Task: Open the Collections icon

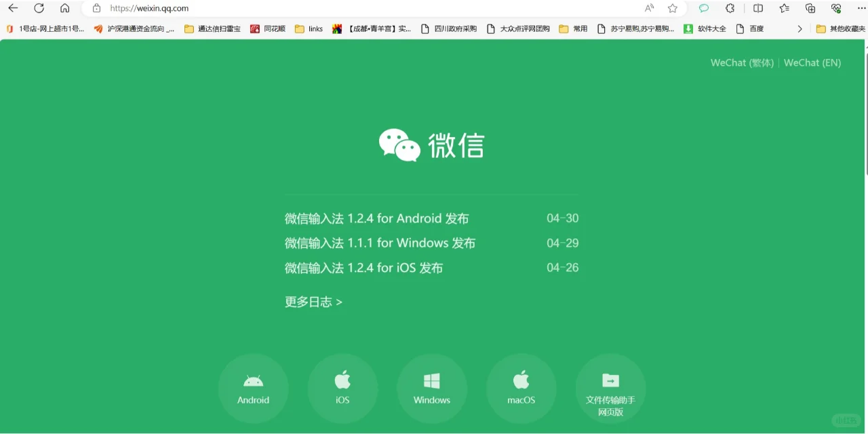Action: (x=811, y=8)
